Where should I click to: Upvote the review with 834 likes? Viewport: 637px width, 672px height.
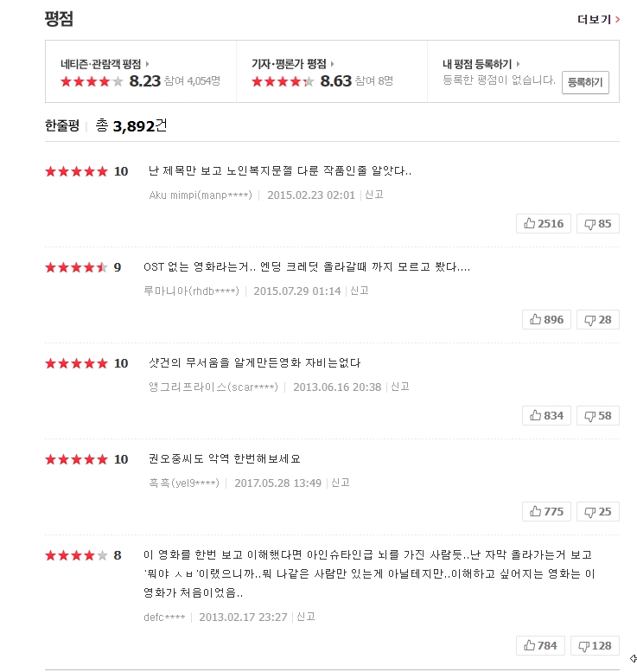(545, 415)
